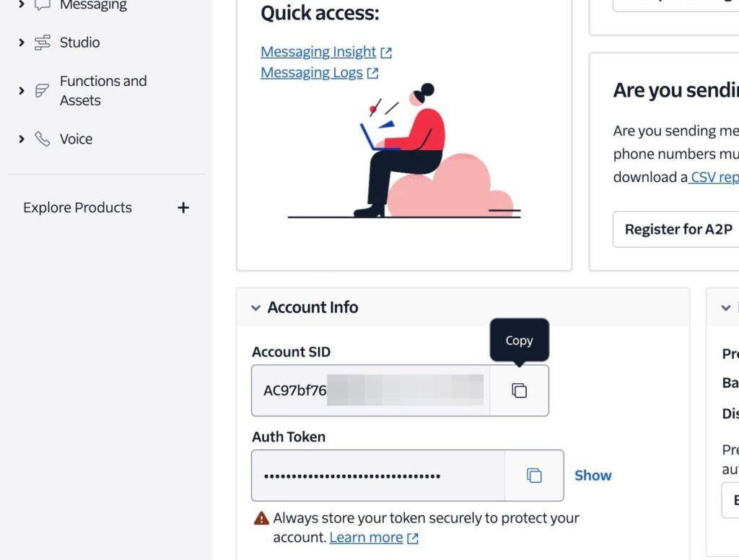Expand the Voice sidebar menu

coord(22,139)
